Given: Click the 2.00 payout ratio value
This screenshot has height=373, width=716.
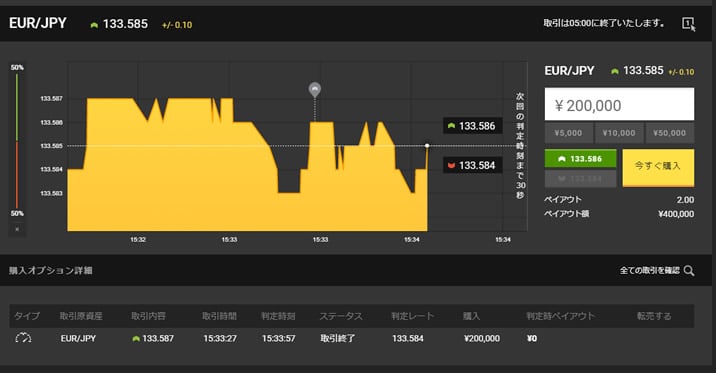Looking at the screenshot, I should [685, 200].
